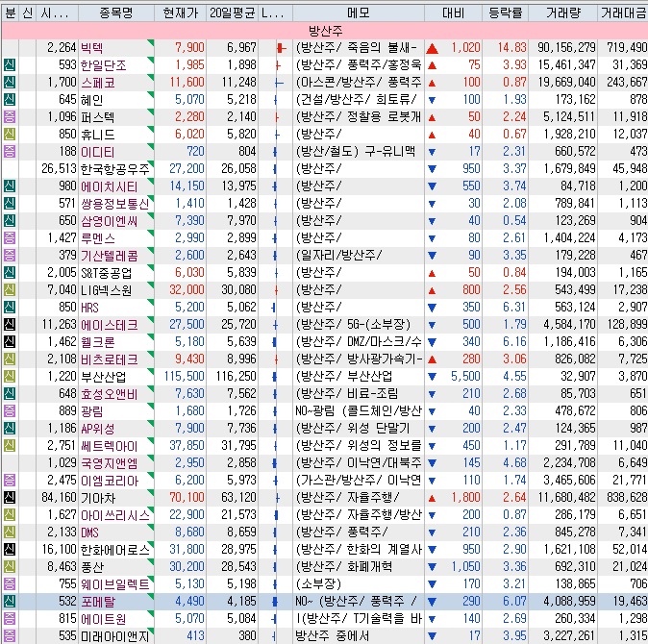Click the volume 11,680,482 in the 기아차 row
Image resolution: width=648 pixels, height=644 pixels.
(566, 497)
